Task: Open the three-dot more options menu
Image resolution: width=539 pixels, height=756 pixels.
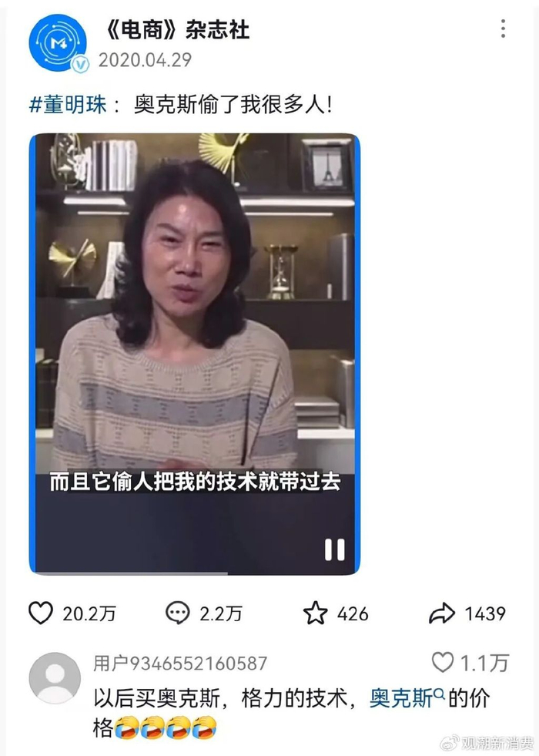Action: tap(503, 29)
